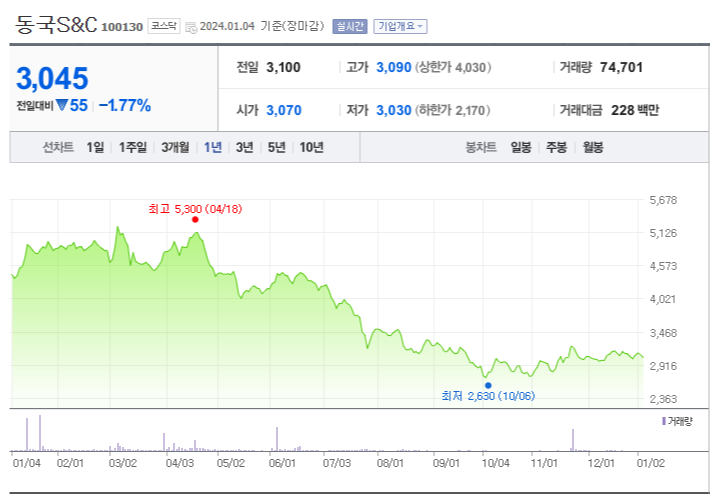
Task: Click the 고가 value 3,090
Action: (x=394, y=67)
